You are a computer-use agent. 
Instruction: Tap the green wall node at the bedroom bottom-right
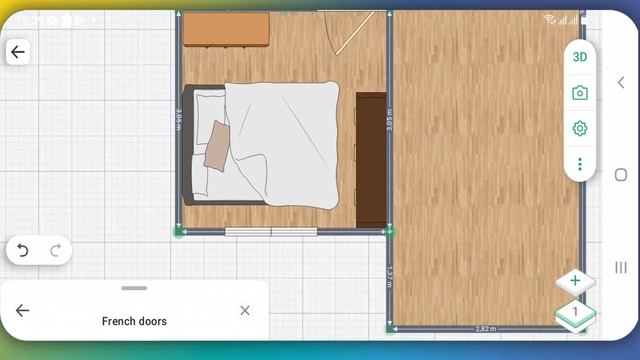coord(389,231)
